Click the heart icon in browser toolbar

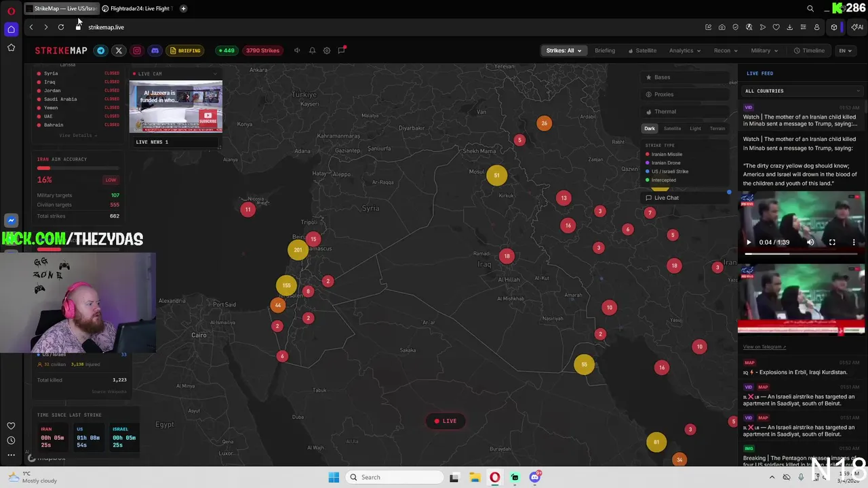pyautogui.click(x=776, y=27)
